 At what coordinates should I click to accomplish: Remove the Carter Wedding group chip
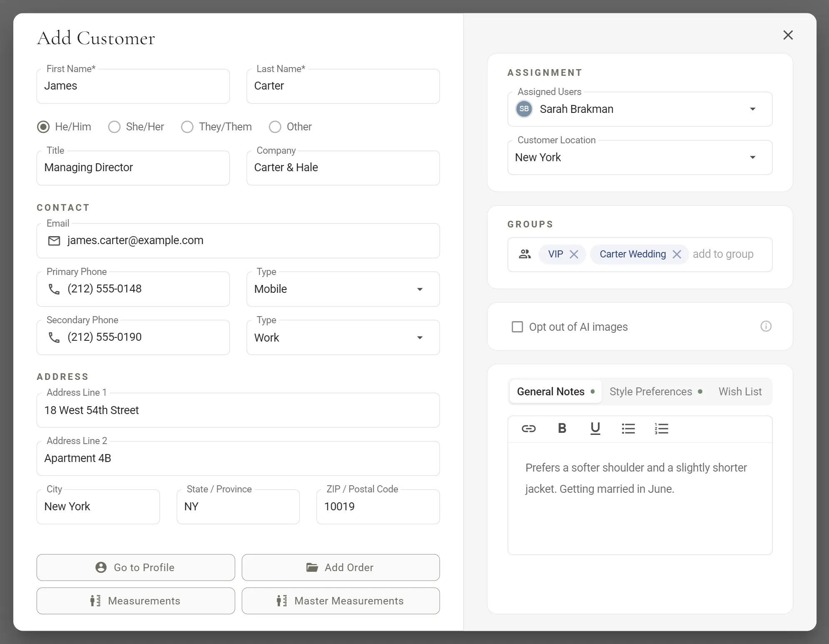pyautogui.click(x=677, y=255)
